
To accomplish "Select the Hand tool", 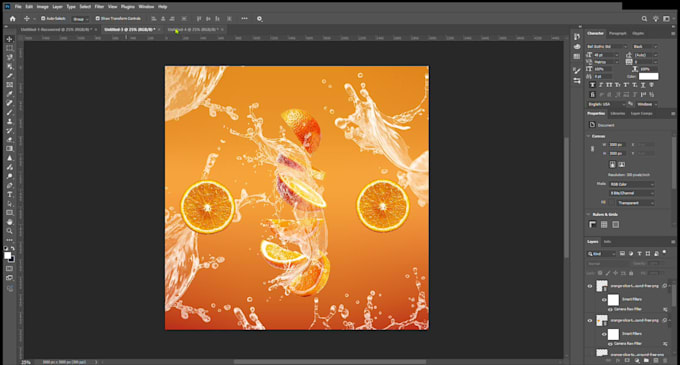I will [x=10, y=222].
